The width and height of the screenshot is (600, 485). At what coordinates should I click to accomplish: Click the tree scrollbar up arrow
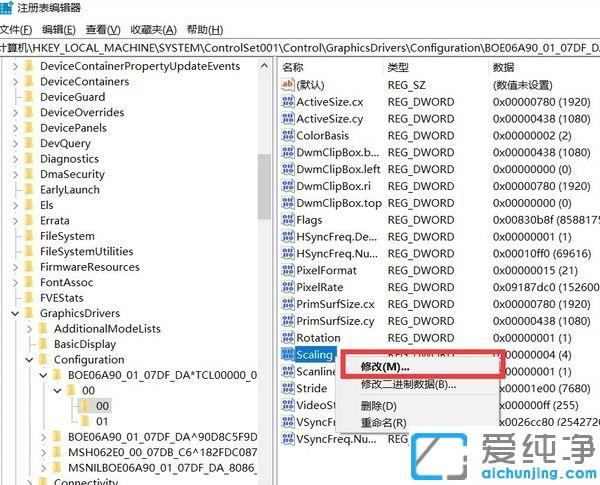pos(264,66)
